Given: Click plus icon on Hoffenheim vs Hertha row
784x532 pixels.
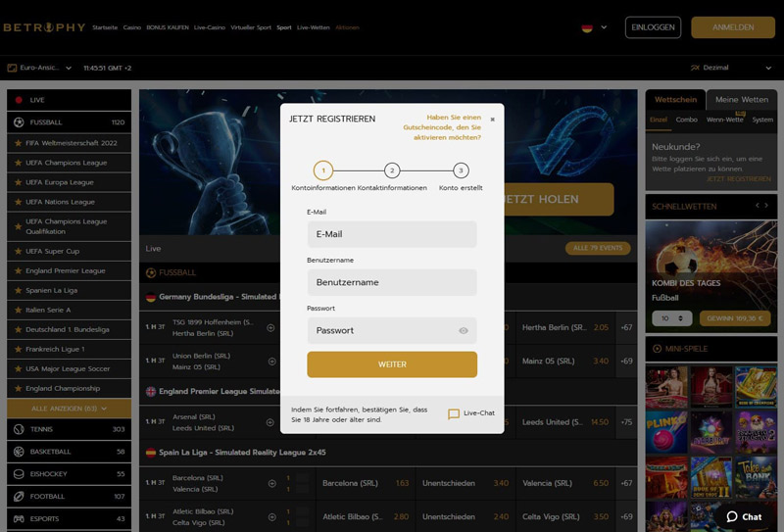Looking at the screenshot, I should (x=270, y=328).
